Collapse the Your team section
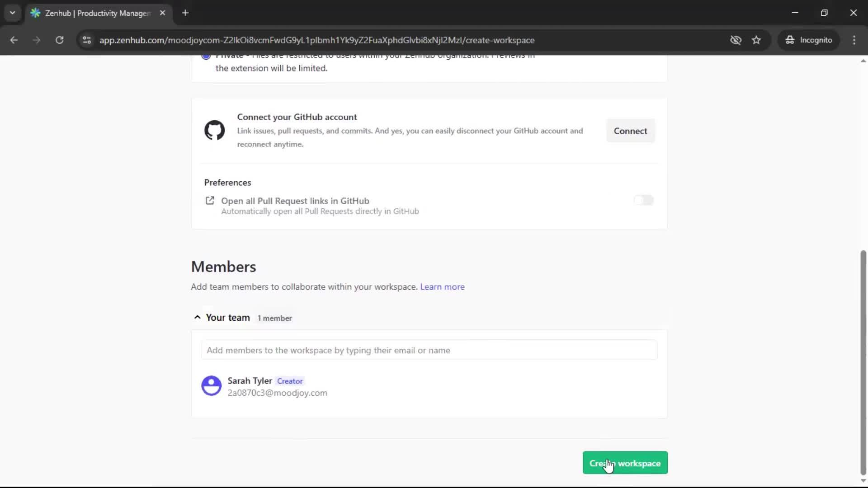The width and height of the screenshot is (868, 488). (x=197, y=317)
